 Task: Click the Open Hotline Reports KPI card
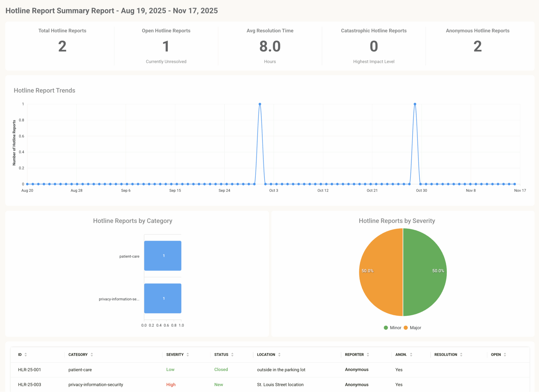point(166,46)
